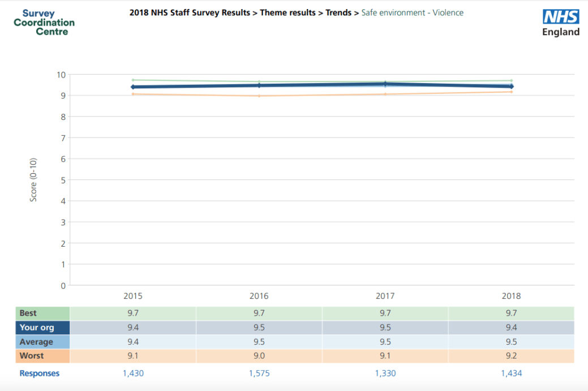Select the Your org diamond marker for 2015
The width and height of the screenshot is (588, 391).
click(133, 87)
